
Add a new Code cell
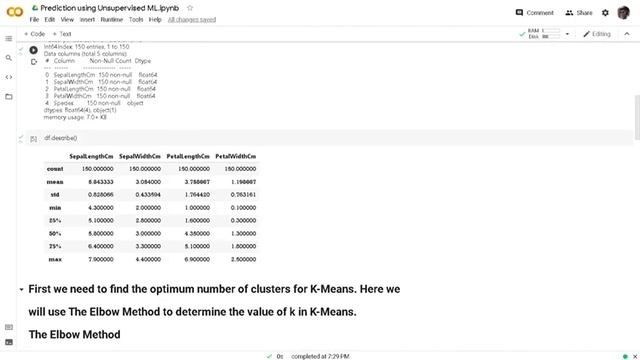click(x=34, y=34)
